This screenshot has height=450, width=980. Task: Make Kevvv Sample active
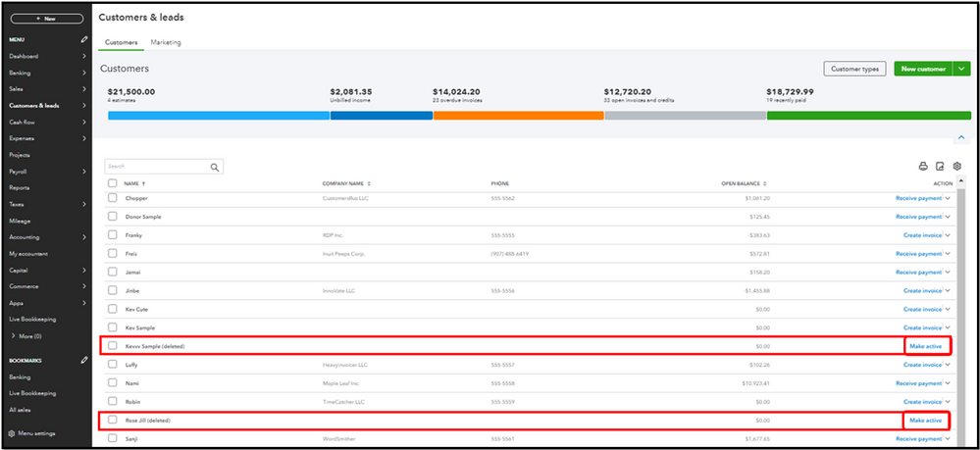(926, 346)
